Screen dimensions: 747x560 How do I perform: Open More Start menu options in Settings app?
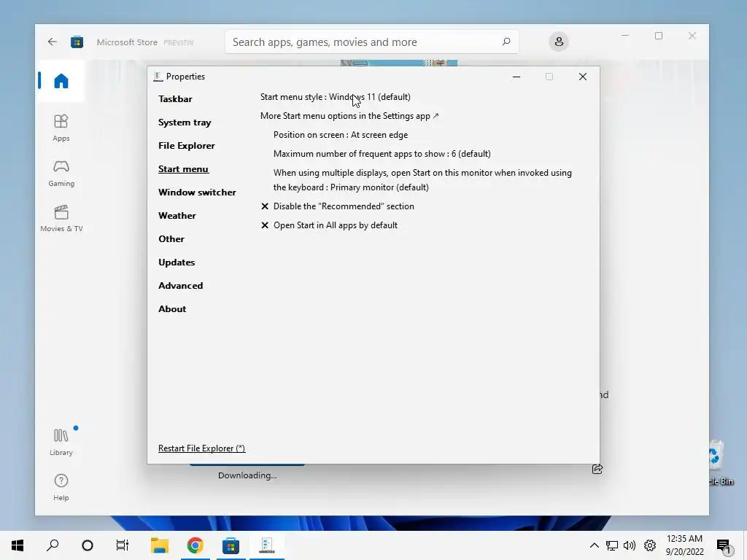349,116
